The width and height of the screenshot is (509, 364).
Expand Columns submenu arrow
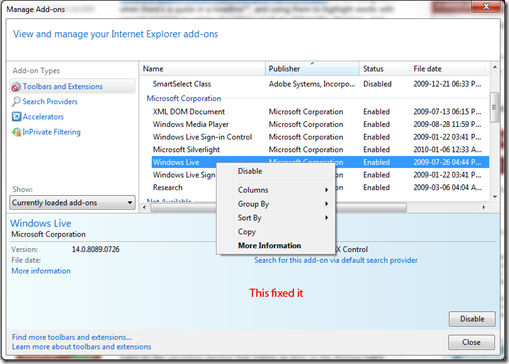[327, 190]
